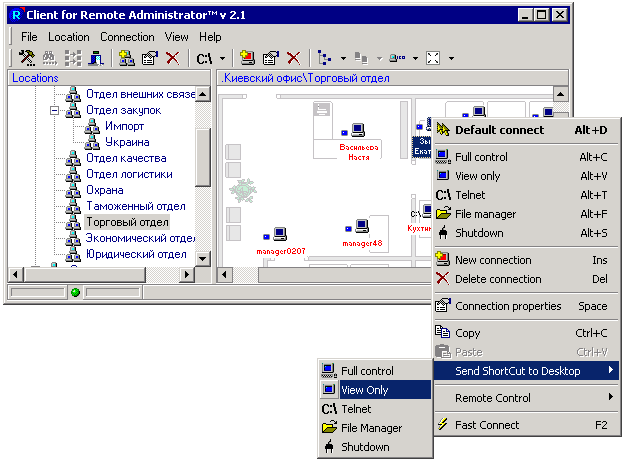Image resolution: width=623 pixels, height=460 pixels.
Task: Select Full control in shortcut submenu
Action: pyautogui.click(x=375, y=371)
